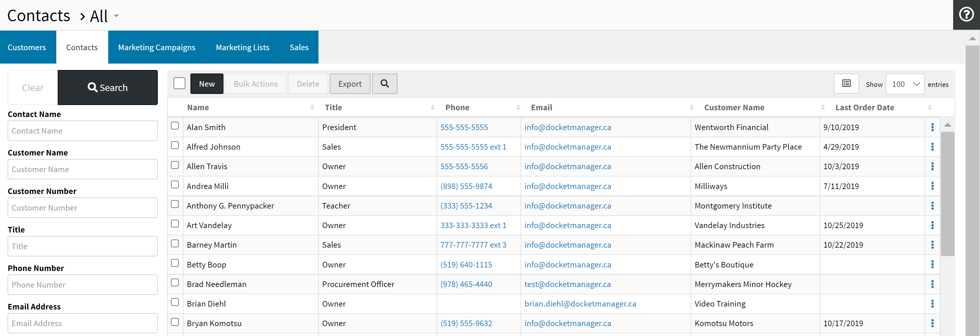
Task: Click the table's vertical scrollbar thumb
Action: (947, 194)
